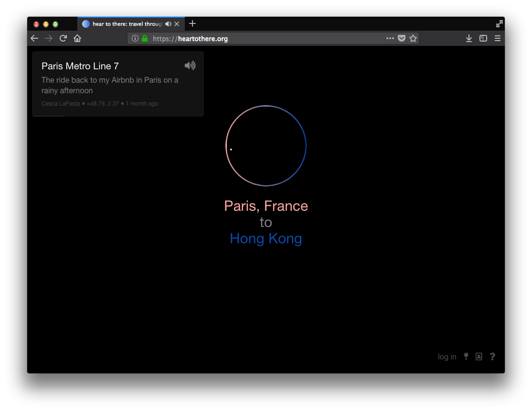Reload the current page

(x=63, y=38)
